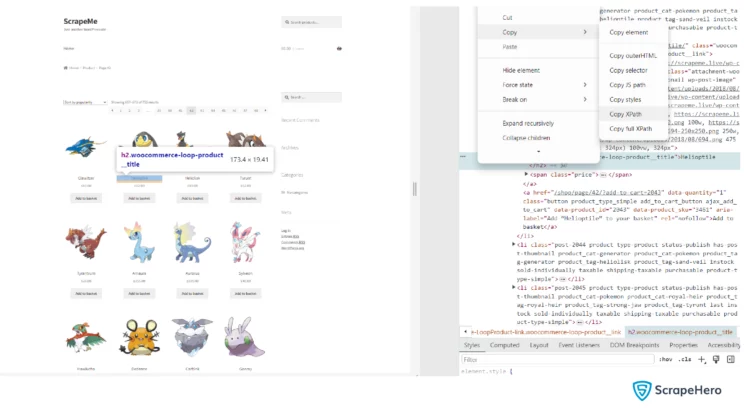Screen dimensions: 744x413
Task: Click the rendering emulation paintbrush icon
Action: tap(716, 360)
